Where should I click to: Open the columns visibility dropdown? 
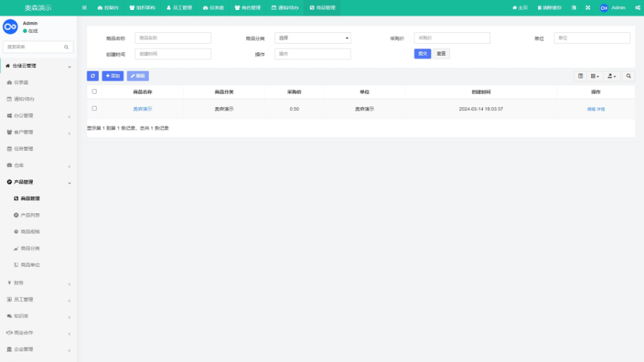click(595, 76)
